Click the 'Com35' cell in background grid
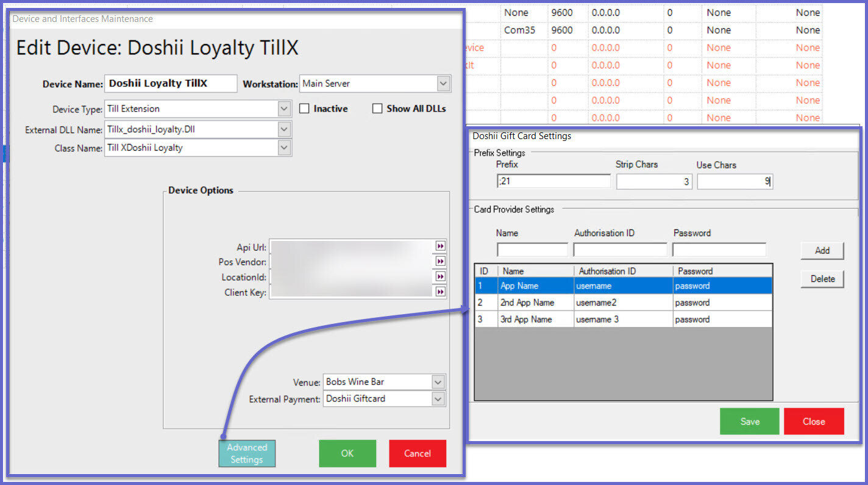Viewport: 868px width, 485px height. point(524,30)
